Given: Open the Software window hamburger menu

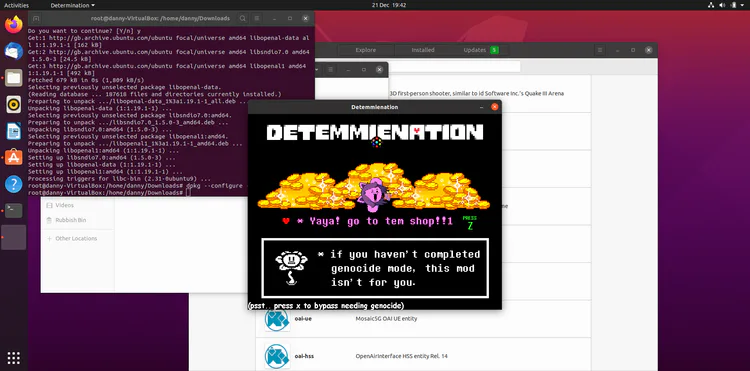Looking at the screenshot, I should (600, 50).
